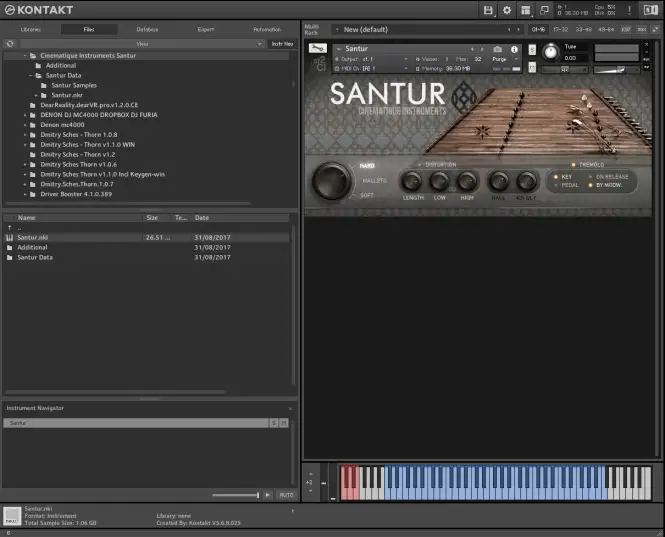Switch to the Automation tab
Image resolution: width=665 pixels, height=537 pixels.
click(x=267, y=29)
